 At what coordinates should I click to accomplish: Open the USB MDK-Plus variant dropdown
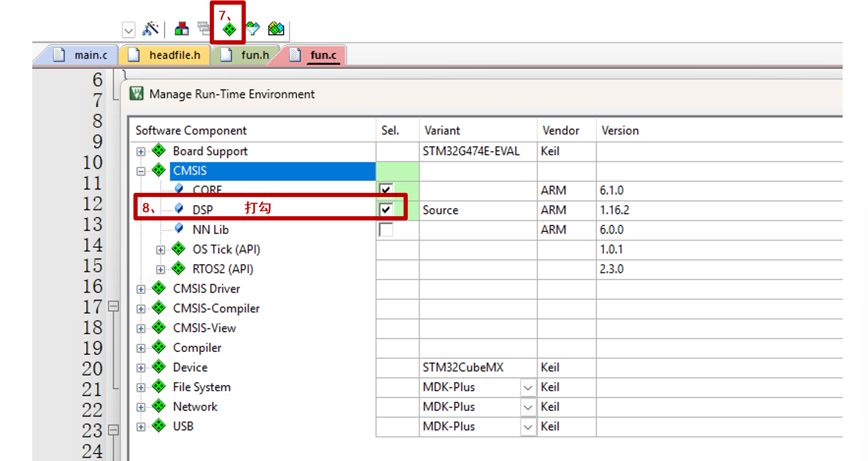pyautogui.click(x=528, y=426)
